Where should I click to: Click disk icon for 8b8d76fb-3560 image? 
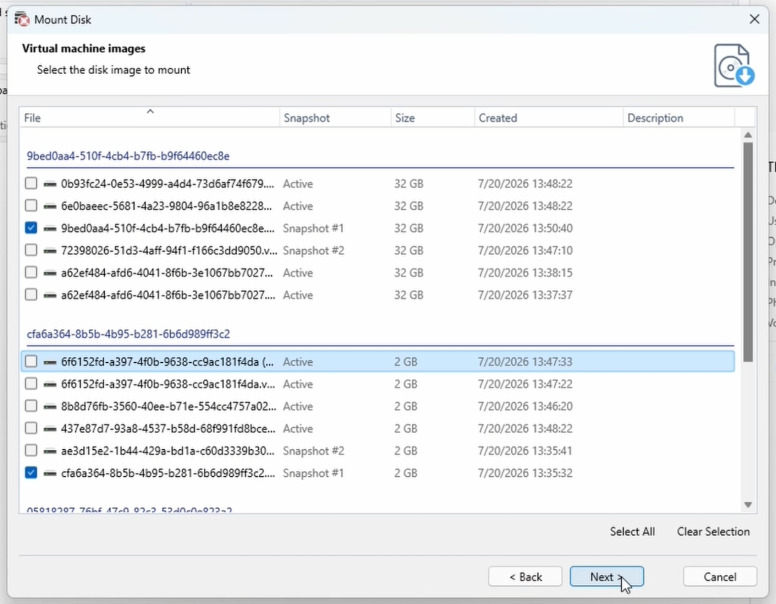click(x=49, y=407)
